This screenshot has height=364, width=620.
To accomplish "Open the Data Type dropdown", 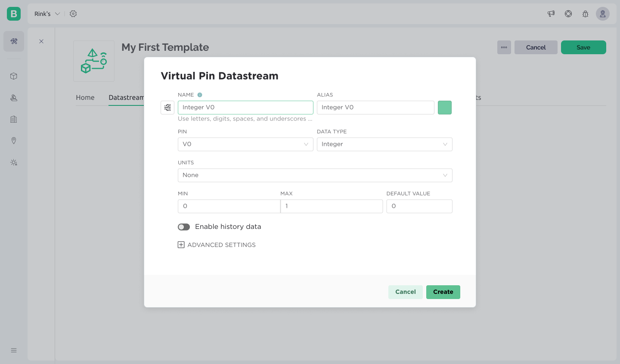I will [384, 144].
